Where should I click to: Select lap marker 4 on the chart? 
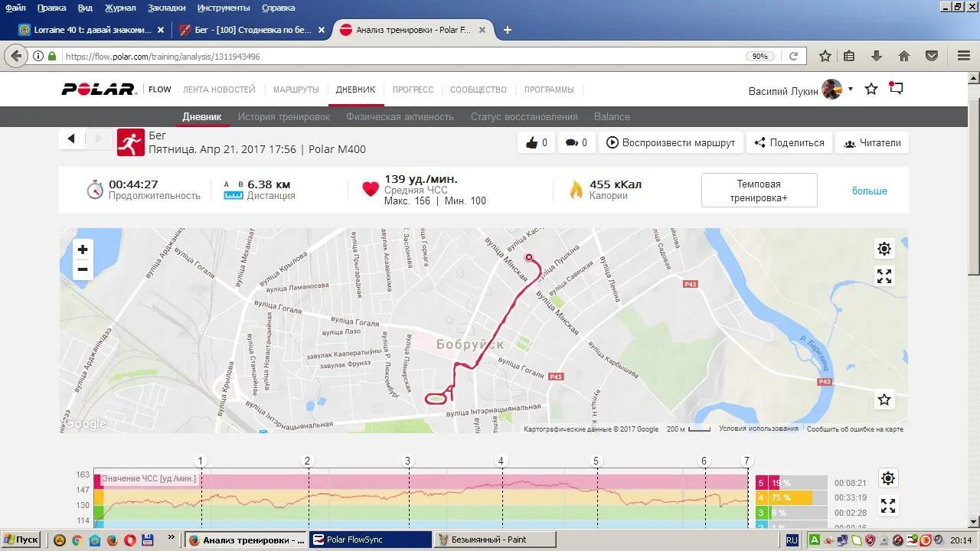point(501,461)
